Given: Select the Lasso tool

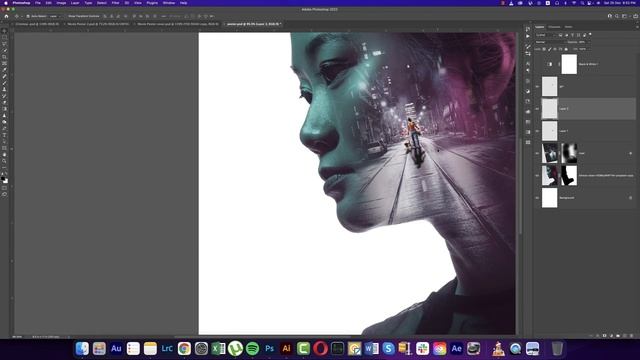Looking at the screenshot, I should tap(4, 44).
